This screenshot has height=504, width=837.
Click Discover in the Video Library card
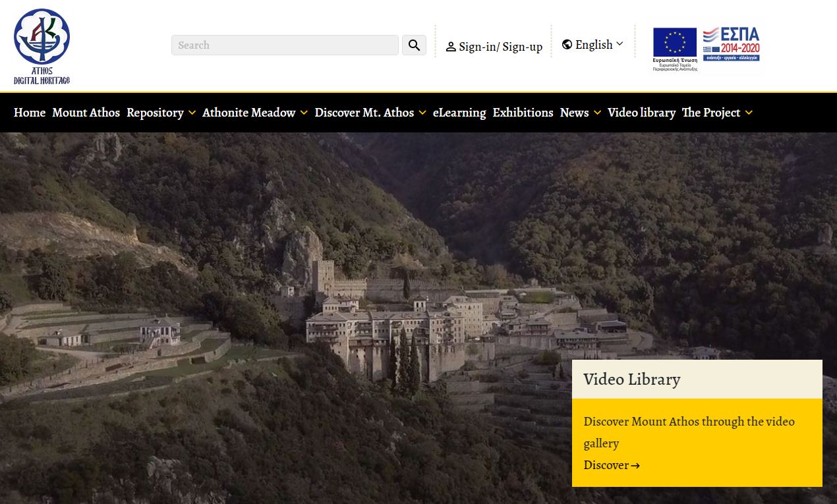[606, 465]
